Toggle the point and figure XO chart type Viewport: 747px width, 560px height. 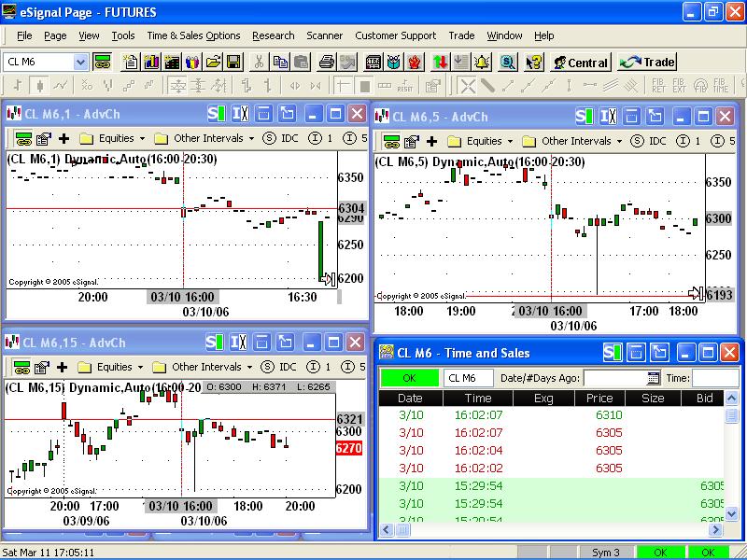click(x=87, y=86)
